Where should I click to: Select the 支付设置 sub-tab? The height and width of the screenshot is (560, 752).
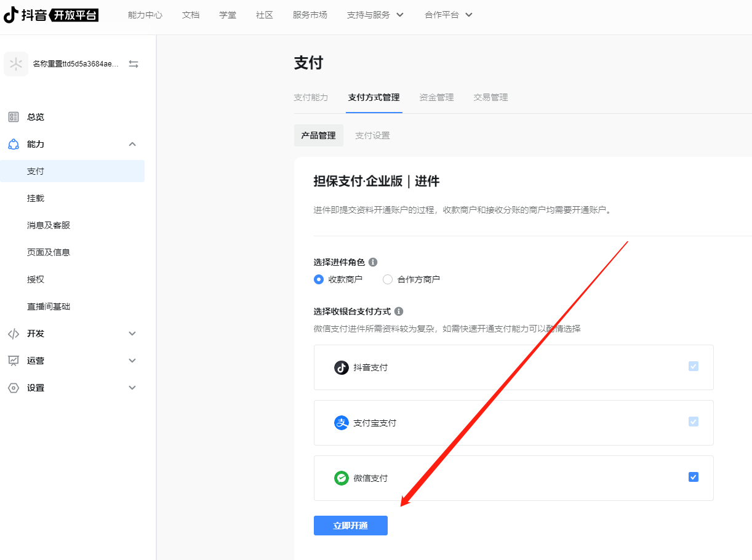coord(372,135)
